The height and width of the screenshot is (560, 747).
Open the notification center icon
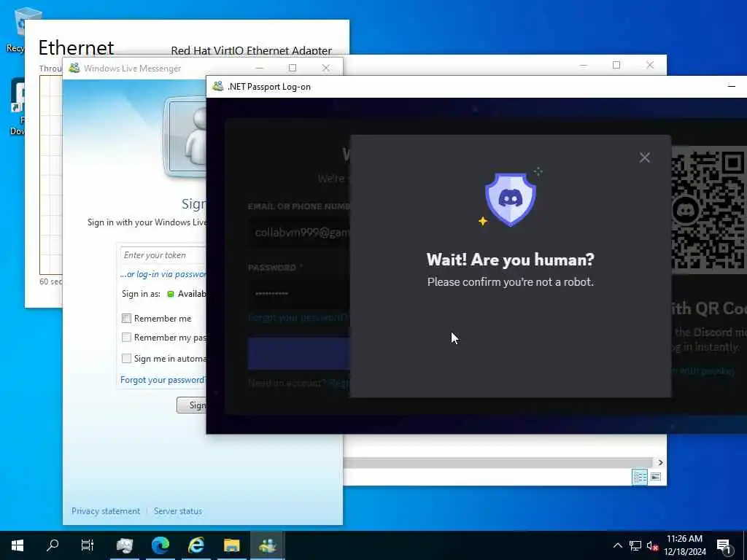[724, 545]
